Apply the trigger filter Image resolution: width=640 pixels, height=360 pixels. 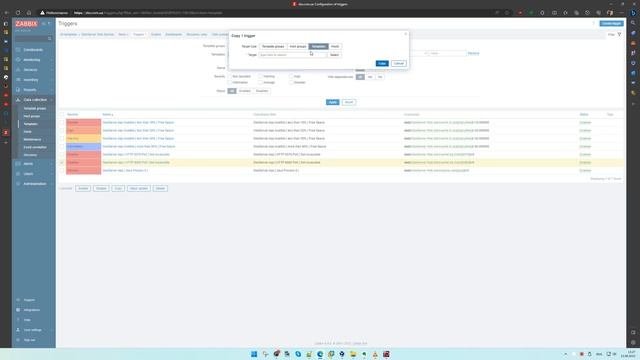[333, 102]
